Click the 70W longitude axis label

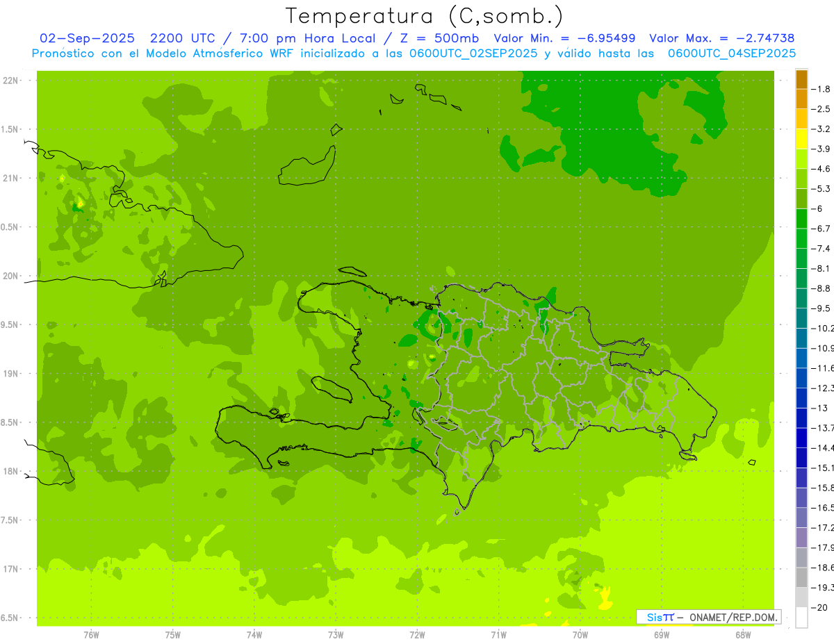pos(580,634)
